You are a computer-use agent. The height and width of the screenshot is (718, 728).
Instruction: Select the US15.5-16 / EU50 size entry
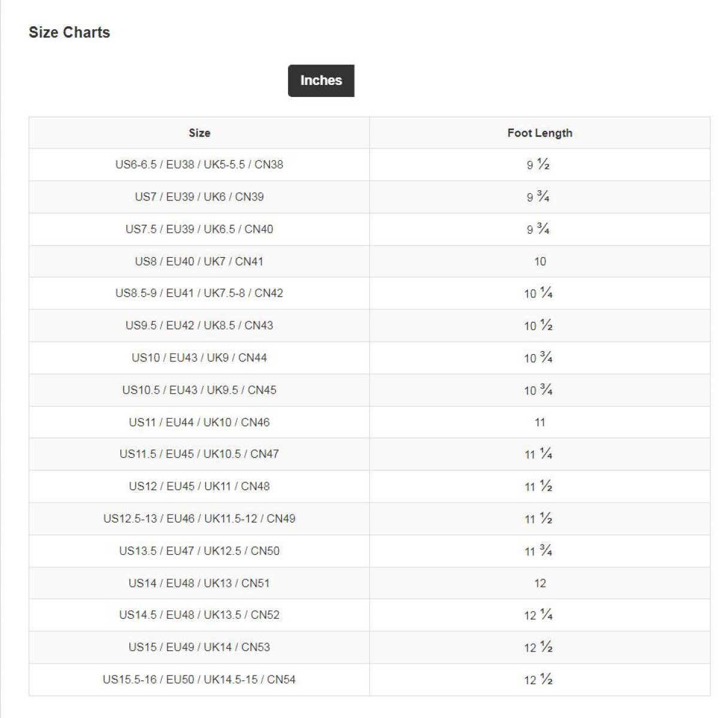pos(199,680)
